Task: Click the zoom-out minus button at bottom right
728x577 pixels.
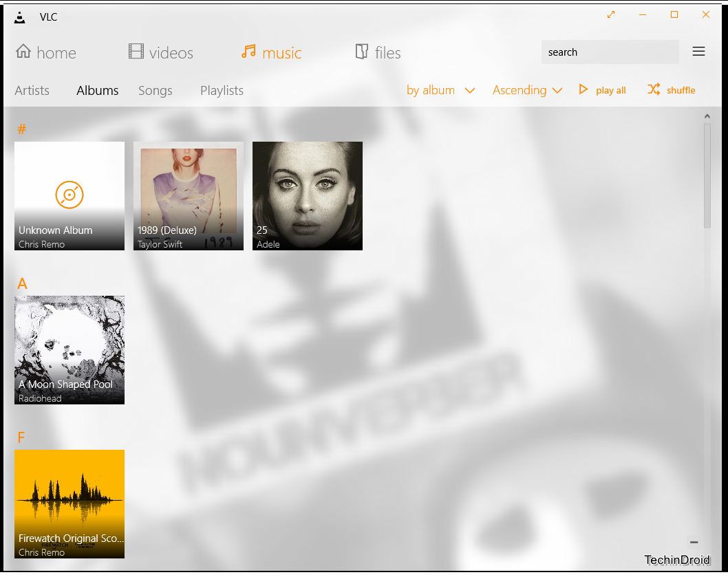Action: (x=694, y=542)
